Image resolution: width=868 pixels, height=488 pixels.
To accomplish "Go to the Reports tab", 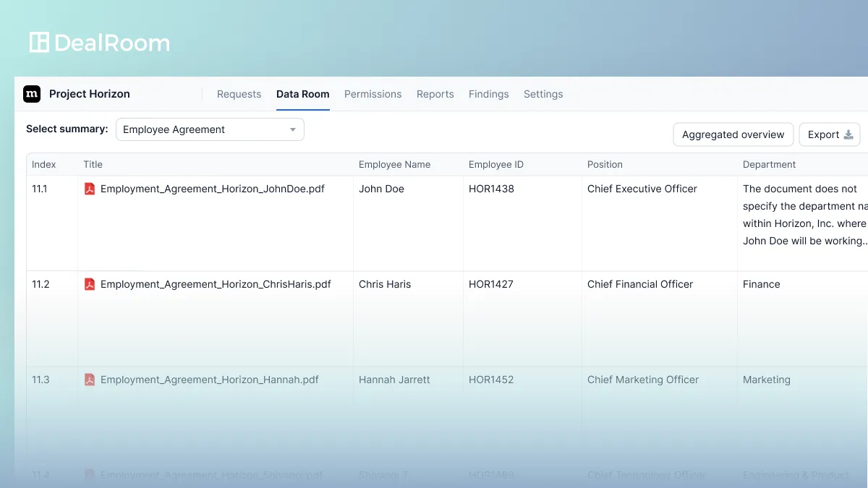I will (435, 94).
